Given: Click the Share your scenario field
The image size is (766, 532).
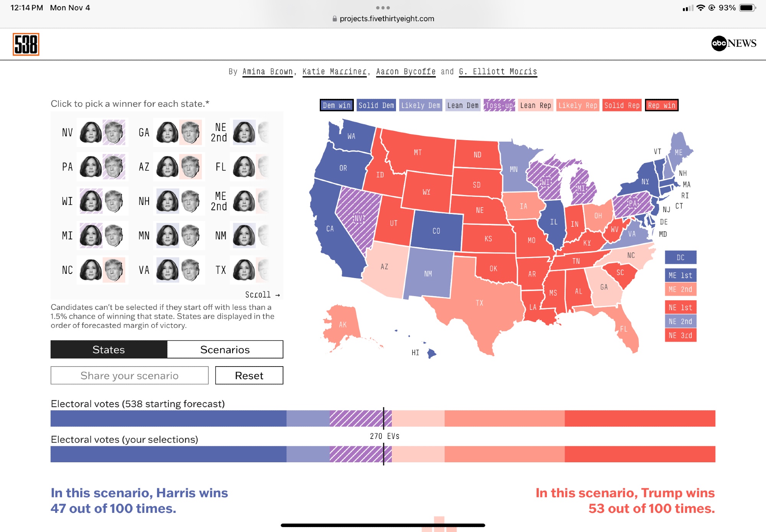Looking at the screenshot, I should pos(129,376).
